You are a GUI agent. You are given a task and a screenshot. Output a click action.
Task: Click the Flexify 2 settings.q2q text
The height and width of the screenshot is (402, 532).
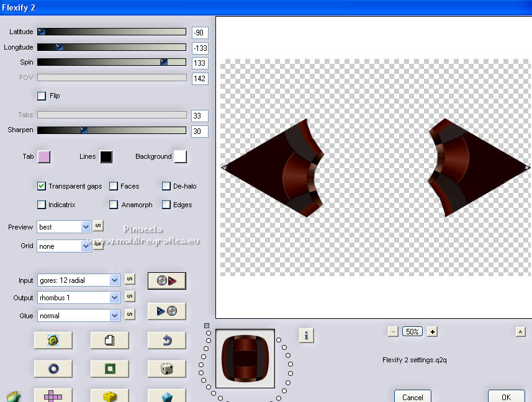[414, 360]
